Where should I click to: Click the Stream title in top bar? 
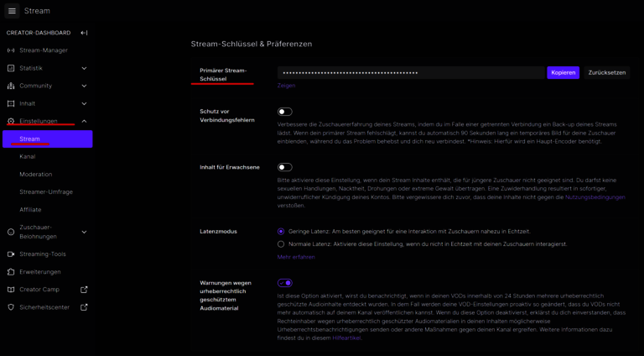[x=37, y=11]
